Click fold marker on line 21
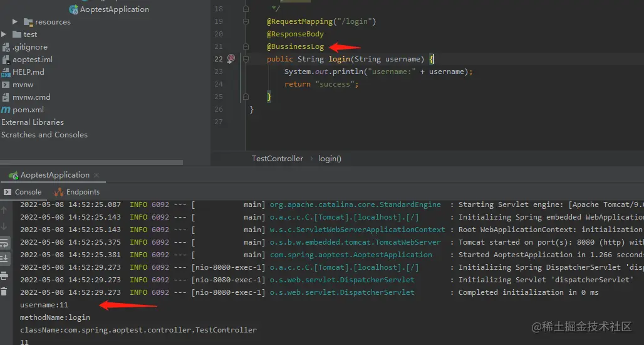The image size is (644, 345). coord(246,46)
